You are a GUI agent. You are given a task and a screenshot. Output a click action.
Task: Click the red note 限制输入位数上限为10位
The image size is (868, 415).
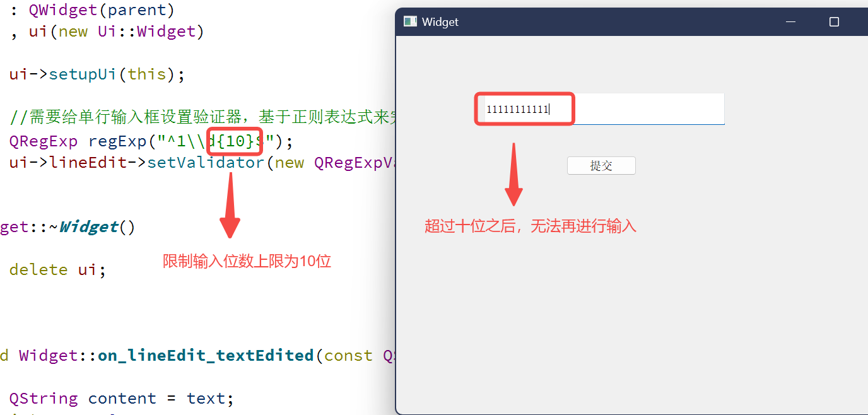click(x=247, y=261)
